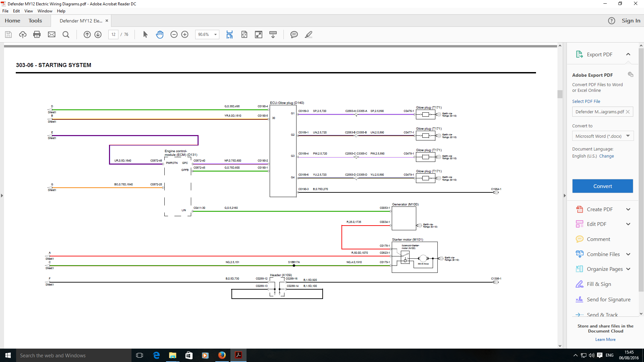The image size is (644, 362).
Task: Open the Window menu
Action: pos(45,11)
